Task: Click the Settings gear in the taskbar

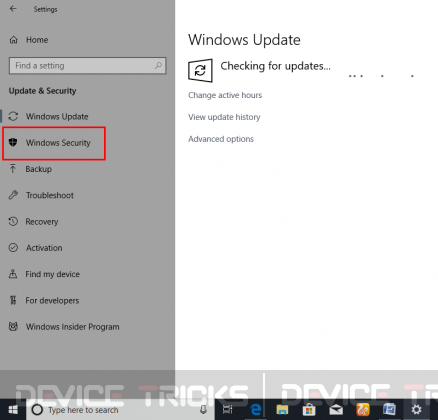Action: pos(416,410)
